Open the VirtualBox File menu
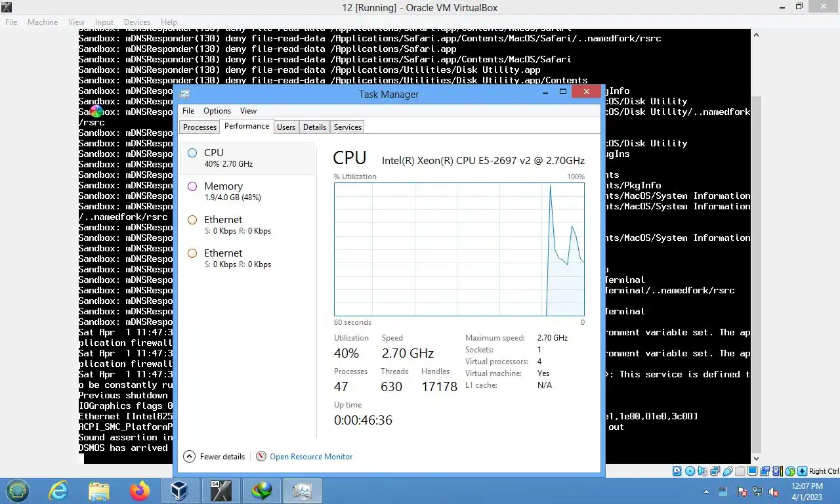This screenshot has width=840, height=504. pyautogui.click(x=11, y=22)
